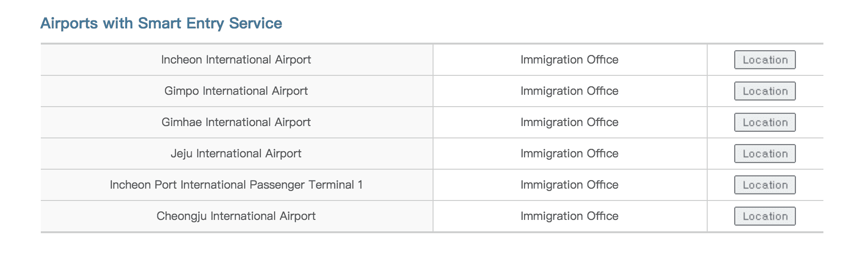868x273 pixels.
Task: Select the Incheon International Airport cell
Action: pos(237,60)
